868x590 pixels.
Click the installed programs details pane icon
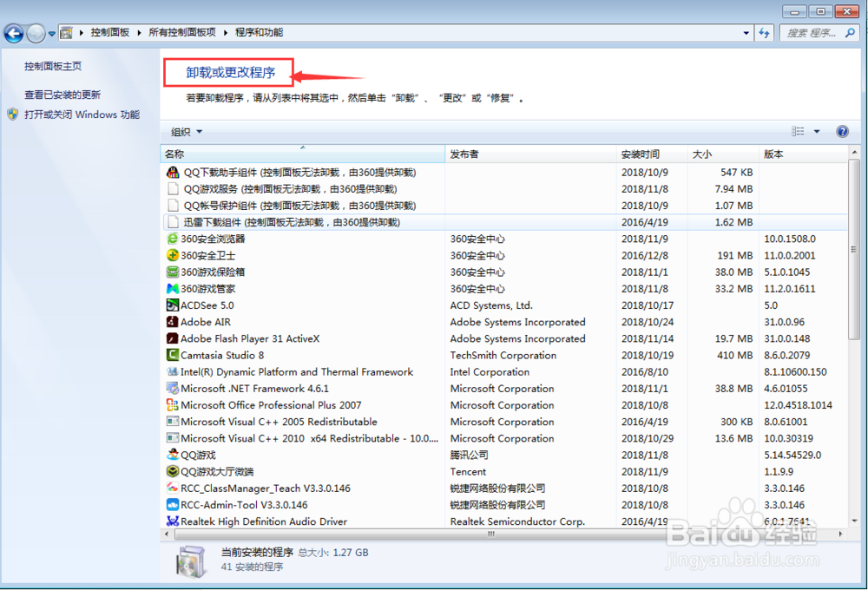[x=190, y=560]
